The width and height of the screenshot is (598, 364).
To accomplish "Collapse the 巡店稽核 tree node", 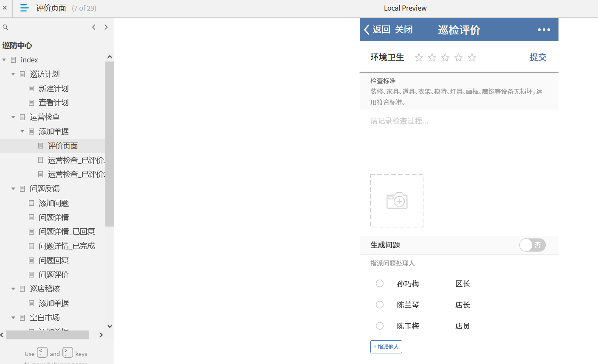I will pyautogui.click(x=13, y=289).
